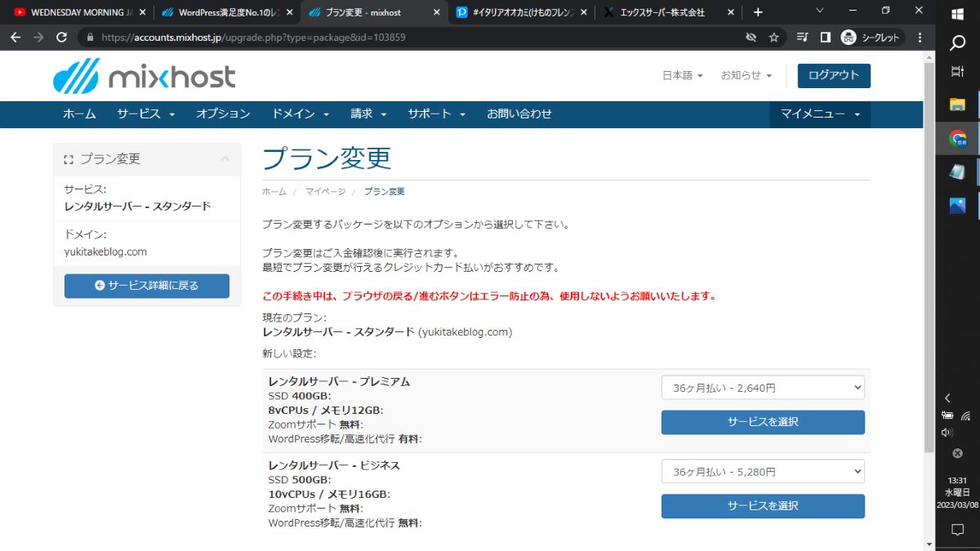Image resolution: width=980 pixels, height=551 pixels.
Task: Click the 10vCPUs / メモリ16GB spec text
Action: click(x=329, y=494)
